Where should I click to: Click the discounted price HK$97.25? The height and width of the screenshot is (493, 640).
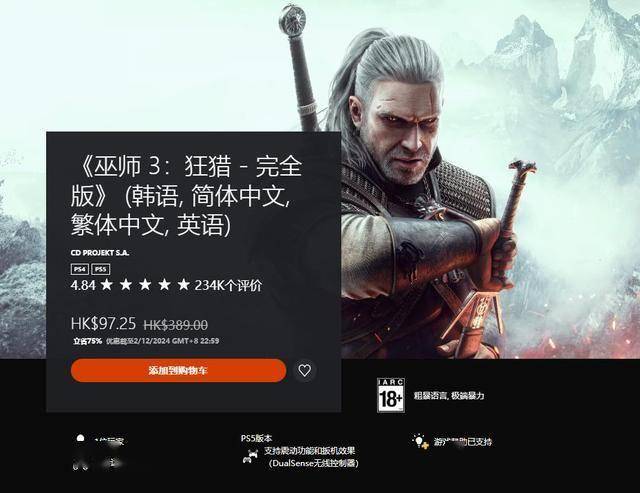click(x=103, y=324)
